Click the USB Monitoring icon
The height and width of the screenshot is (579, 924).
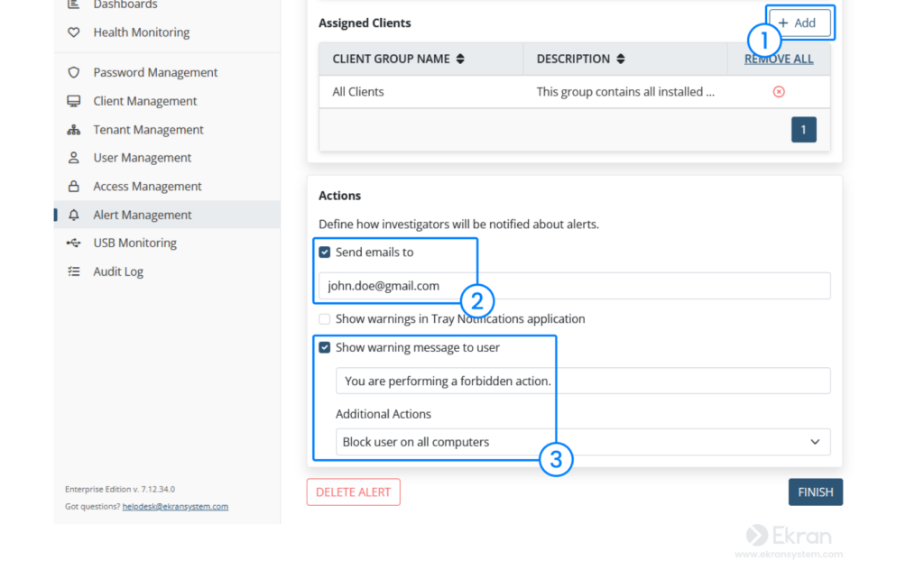tap(74, 243)
